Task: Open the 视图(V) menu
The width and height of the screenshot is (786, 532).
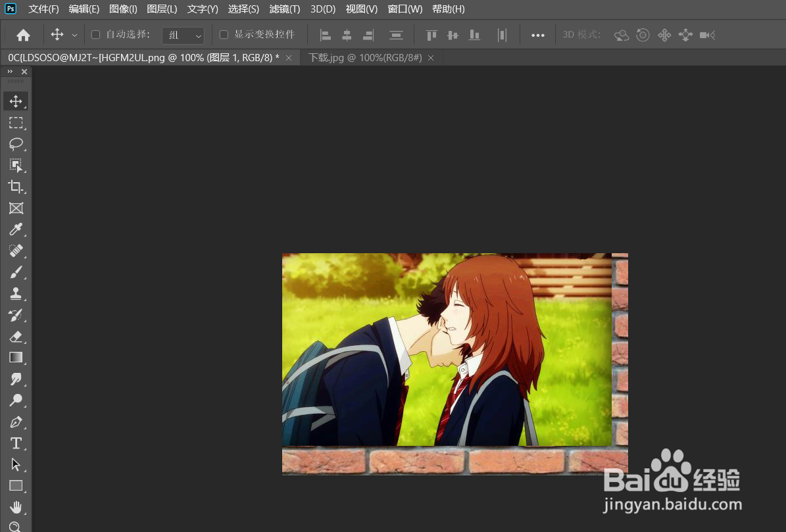Action: point(361,9)
